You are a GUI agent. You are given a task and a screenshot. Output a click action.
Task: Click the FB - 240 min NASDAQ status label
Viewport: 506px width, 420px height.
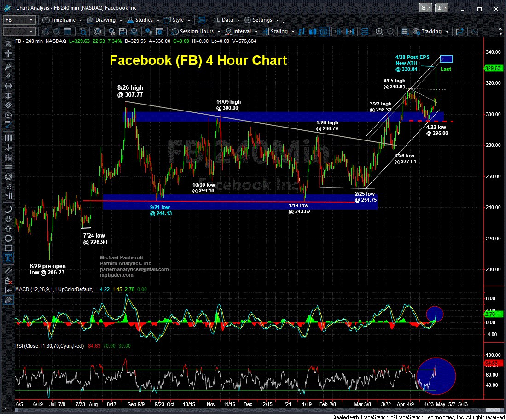(x=41, y=41)
